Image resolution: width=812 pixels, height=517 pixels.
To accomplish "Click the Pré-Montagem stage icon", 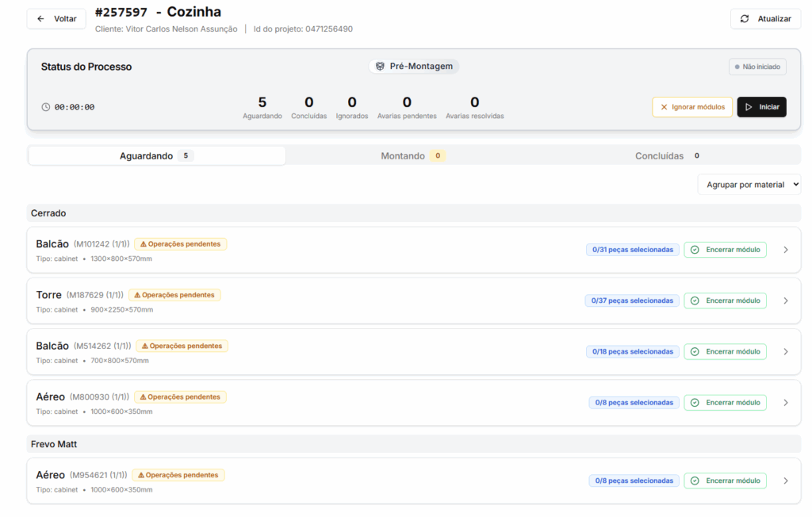I will 380,67.
